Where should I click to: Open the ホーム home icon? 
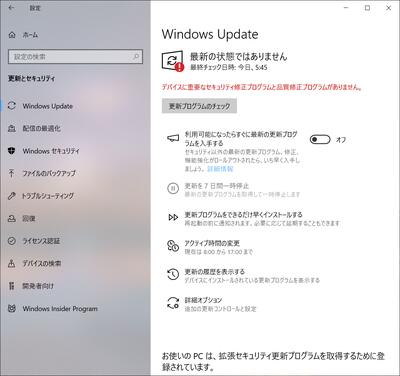[12, 35]
